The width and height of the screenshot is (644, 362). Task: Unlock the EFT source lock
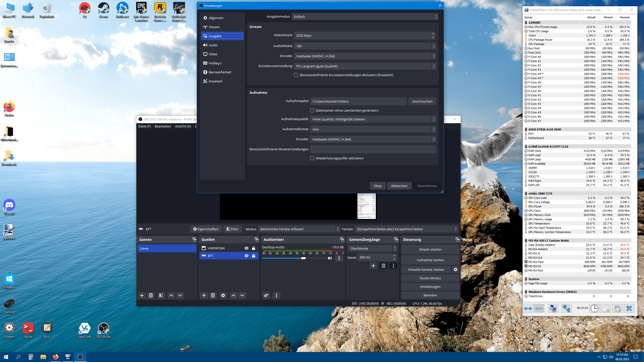[254, 256]
